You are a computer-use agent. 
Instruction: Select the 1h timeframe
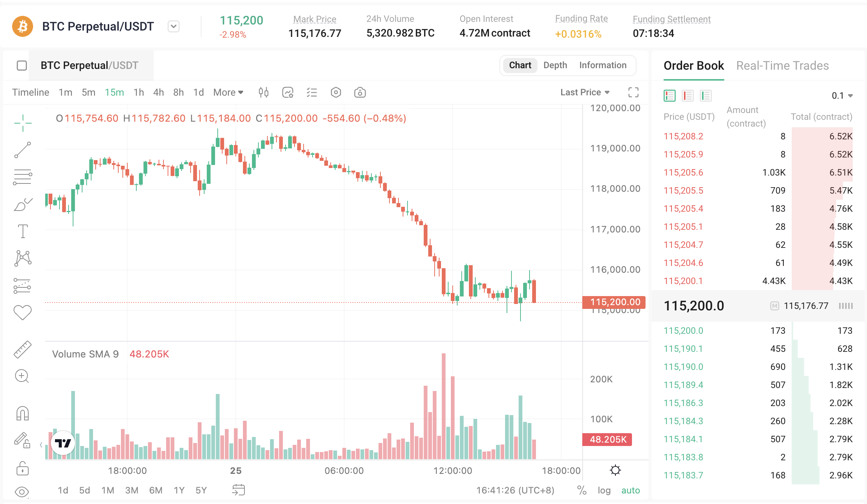coord(139,92)
